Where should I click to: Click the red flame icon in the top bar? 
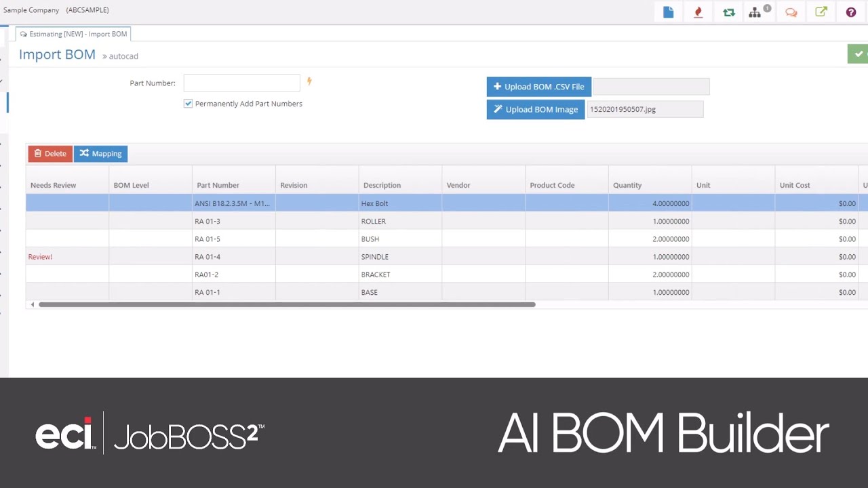(x=698, y=12)
